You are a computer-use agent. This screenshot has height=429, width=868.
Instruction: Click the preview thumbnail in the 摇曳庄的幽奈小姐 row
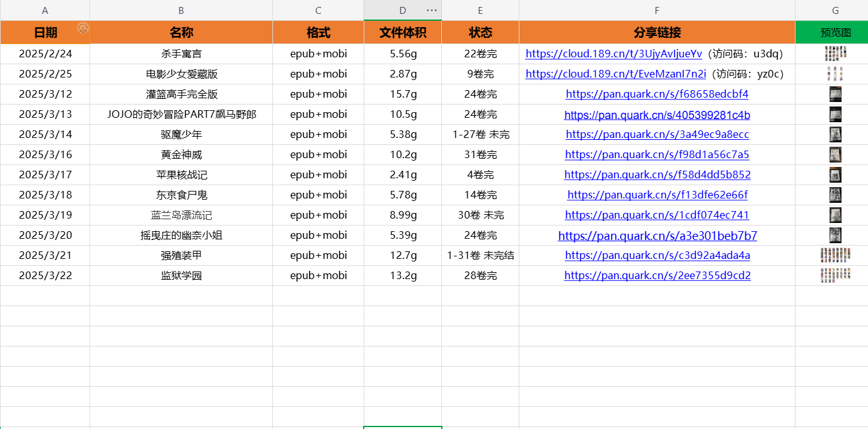click(835, 236)
